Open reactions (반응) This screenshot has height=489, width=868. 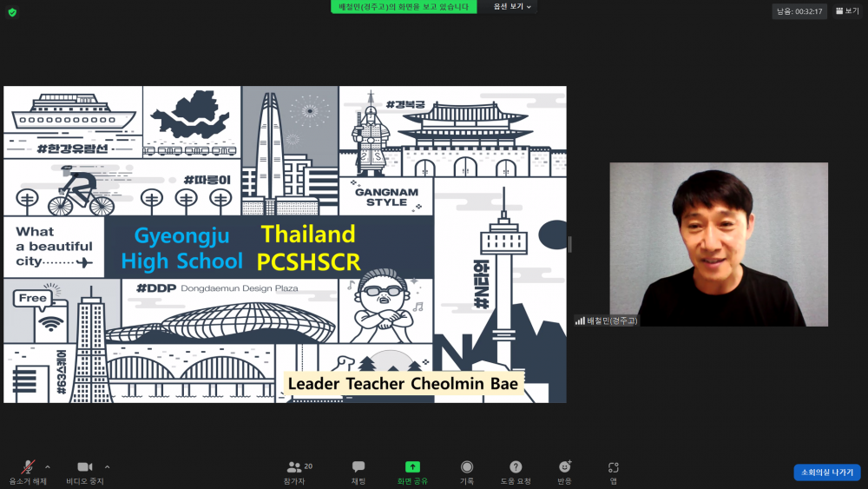click(565, 473)
